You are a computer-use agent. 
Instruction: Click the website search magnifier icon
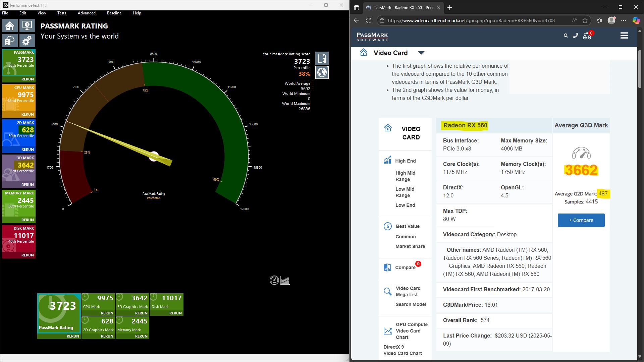pos(566,36)
